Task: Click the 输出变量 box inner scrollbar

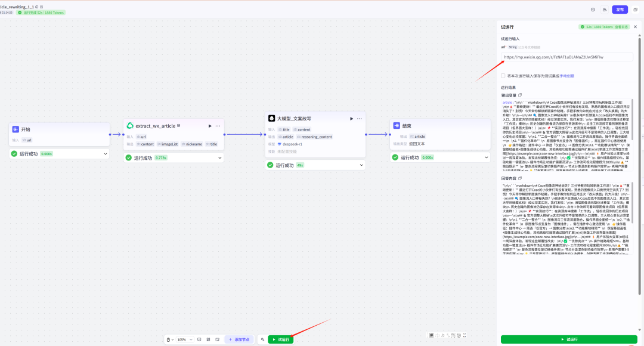Action: pyautogui.click(x=631, y=119)
